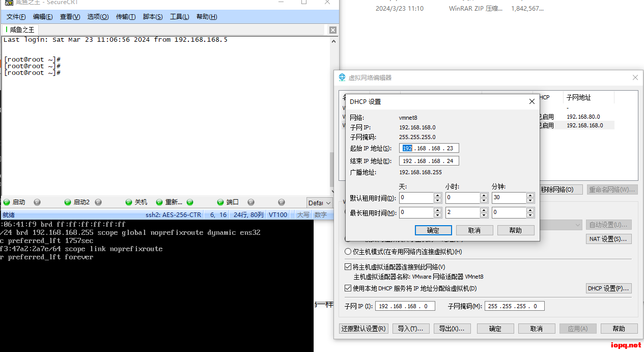Click the 结束 IP 地址 input field
Viewport: 644px width, 352px height.
[429, 161]
